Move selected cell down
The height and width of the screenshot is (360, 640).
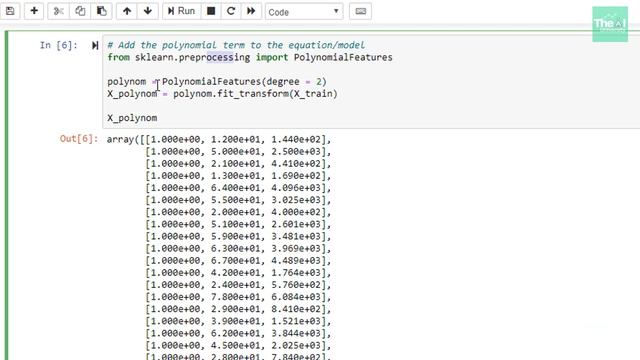pos(148,11)
